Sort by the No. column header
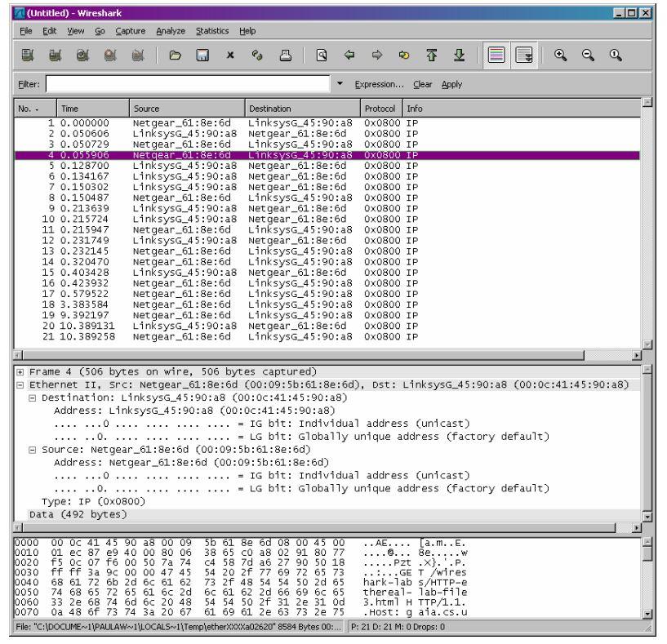The width and height of the screenshot is (667, 644). 35,109
